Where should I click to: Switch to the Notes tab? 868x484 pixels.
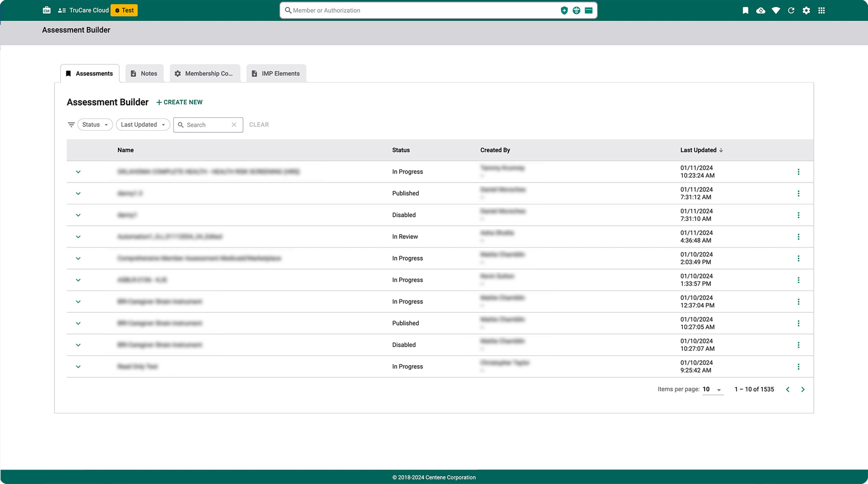click(x=144, y=74)
